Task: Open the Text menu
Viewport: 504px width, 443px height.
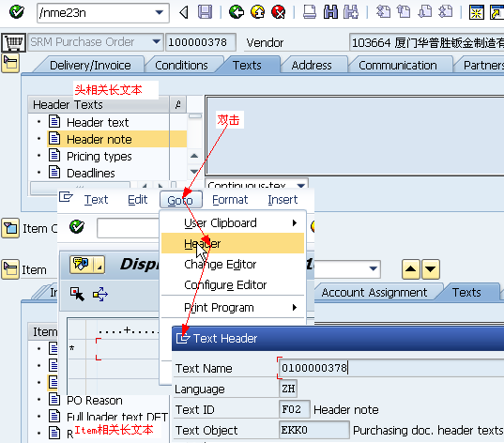Action: 96,200
